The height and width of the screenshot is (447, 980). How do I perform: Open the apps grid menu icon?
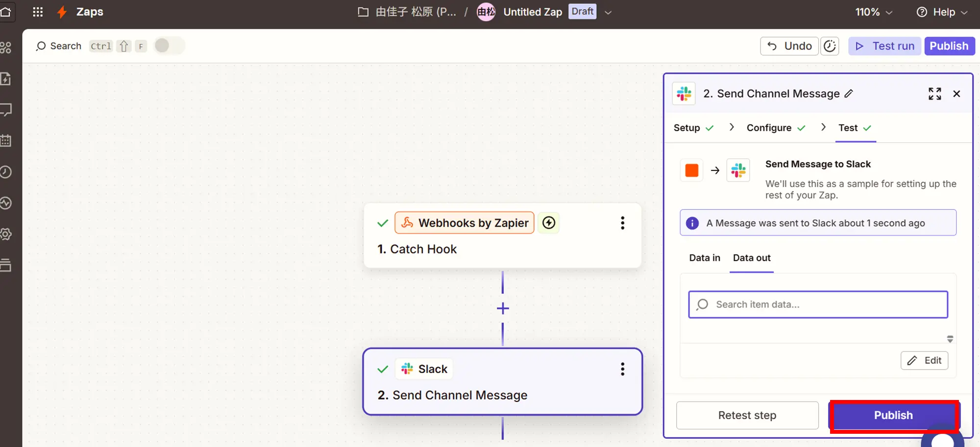pyautogui.click(x=38, y=12)
